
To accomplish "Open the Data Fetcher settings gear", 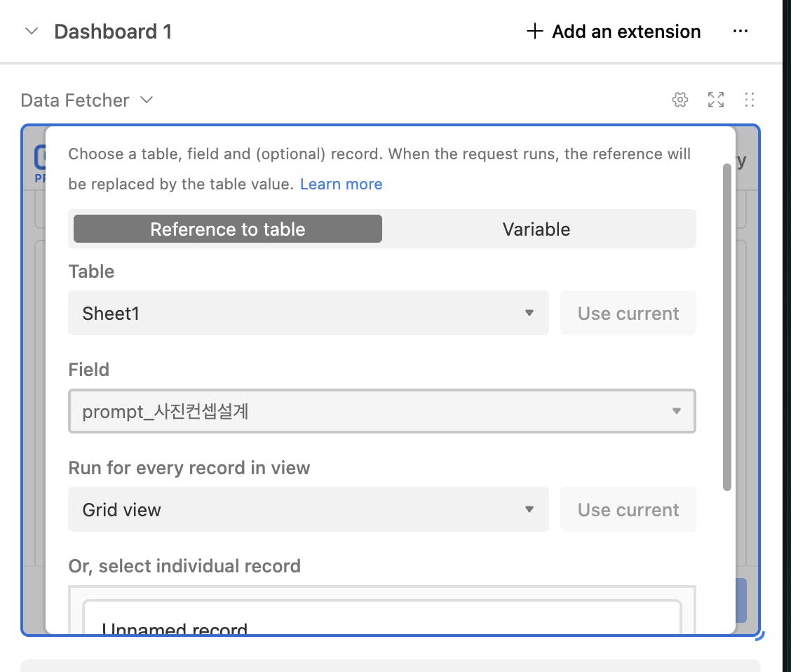I will click(680, 100).
